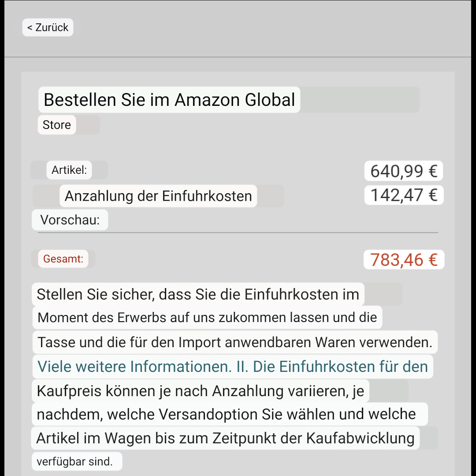
Task: Click the 'Vorschau:' label
Action: click(70, 220)
